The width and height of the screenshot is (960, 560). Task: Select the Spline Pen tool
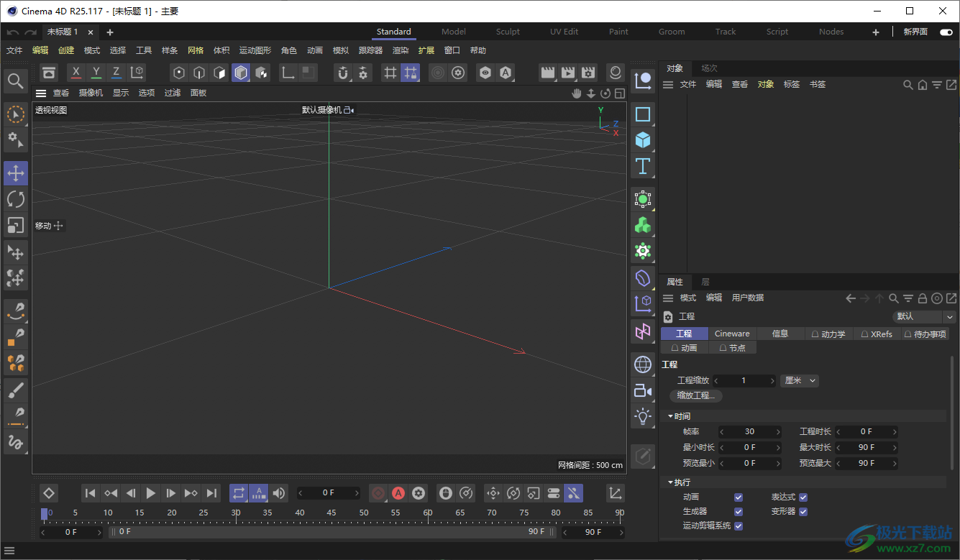click(16, 311)
